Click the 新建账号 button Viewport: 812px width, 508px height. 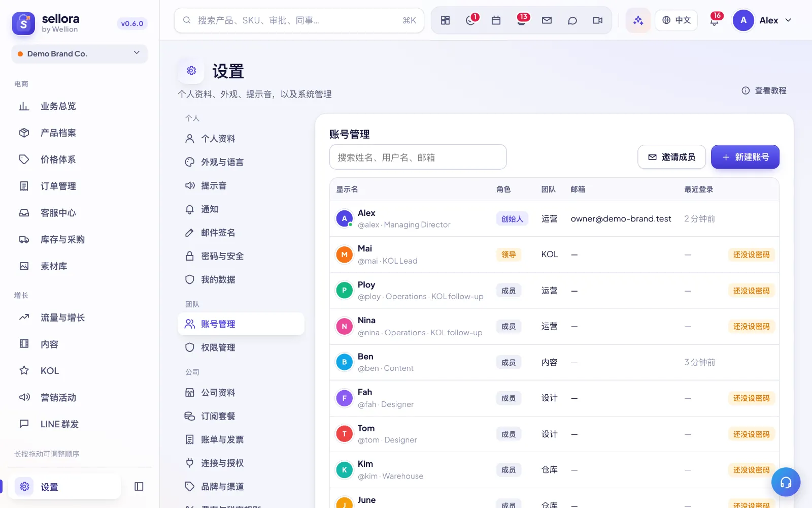(745, 157)
